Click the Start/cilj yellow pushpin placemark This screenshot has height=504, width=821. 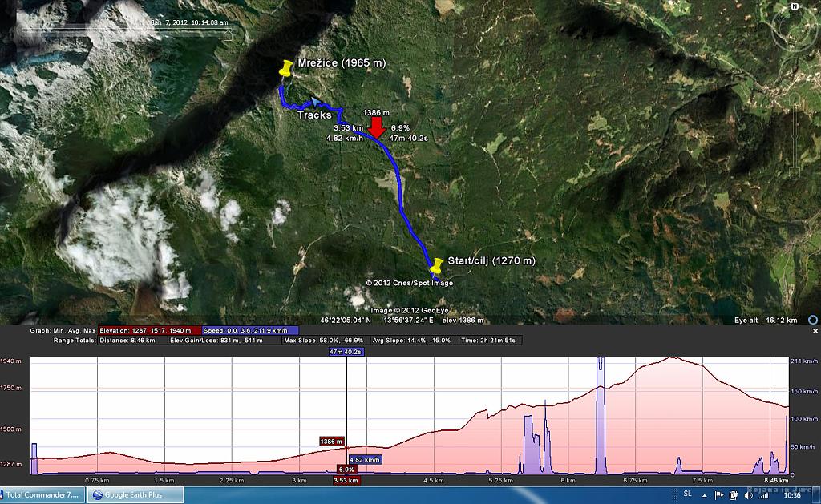[x=435, y=266]
